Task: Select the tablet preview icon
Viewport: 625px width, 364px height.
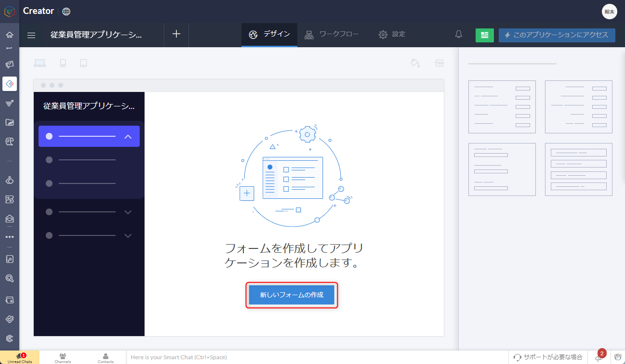Action: [x=83, y=63]
